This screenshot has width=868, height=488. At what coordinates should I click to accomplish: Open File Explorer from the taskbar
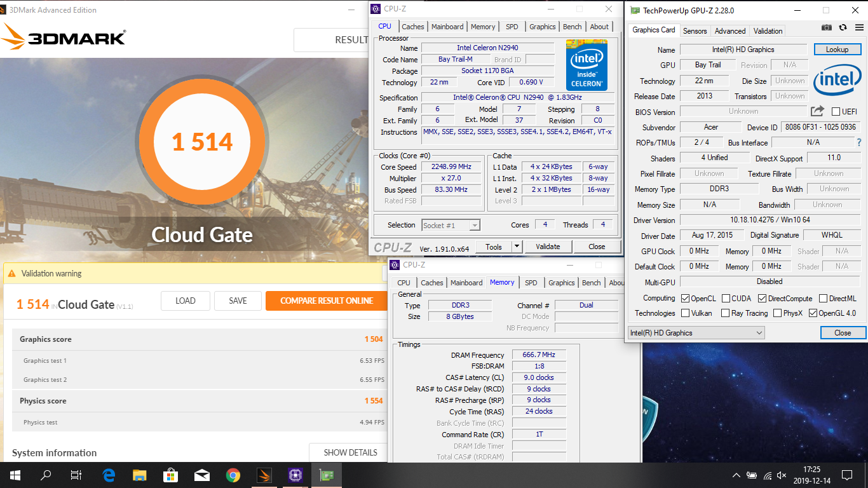140,475
